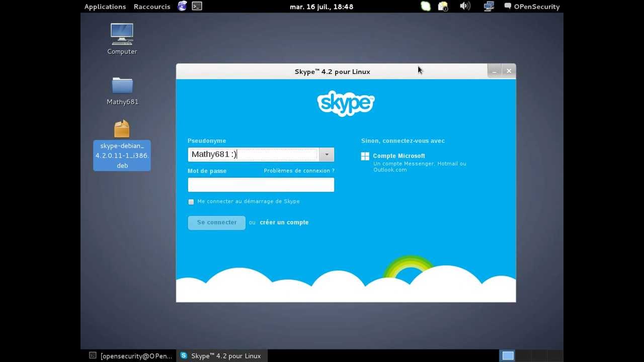The width and height of the screenshot is (644, 362).
Task: Open the Applications menu
Action: click(105, 7)
